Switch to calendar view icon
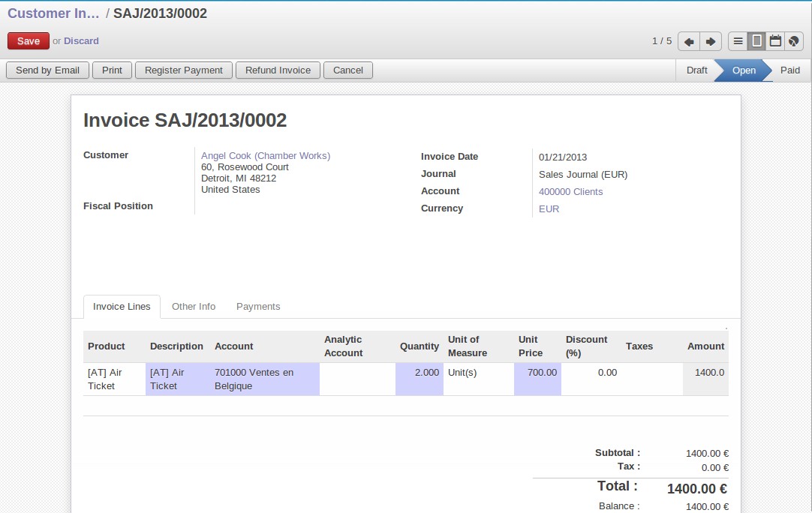Viewport: 812px width, 513px height. click(775, 41)
